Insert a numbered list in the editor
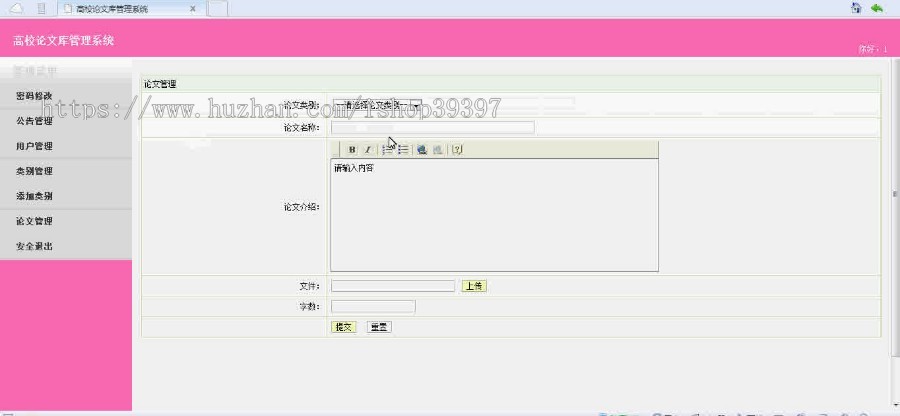 [387, 150]
